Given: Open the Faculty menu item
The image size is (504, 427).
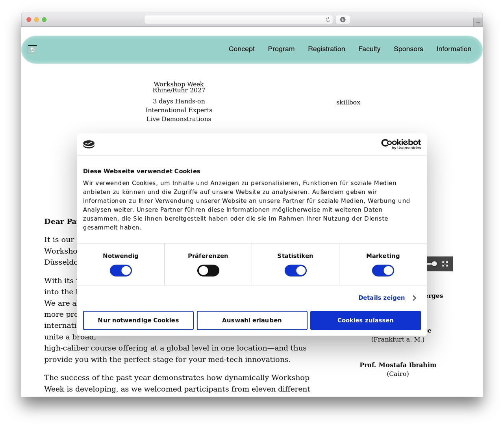Looking at the screenshot, I should (x=369, y=49).
